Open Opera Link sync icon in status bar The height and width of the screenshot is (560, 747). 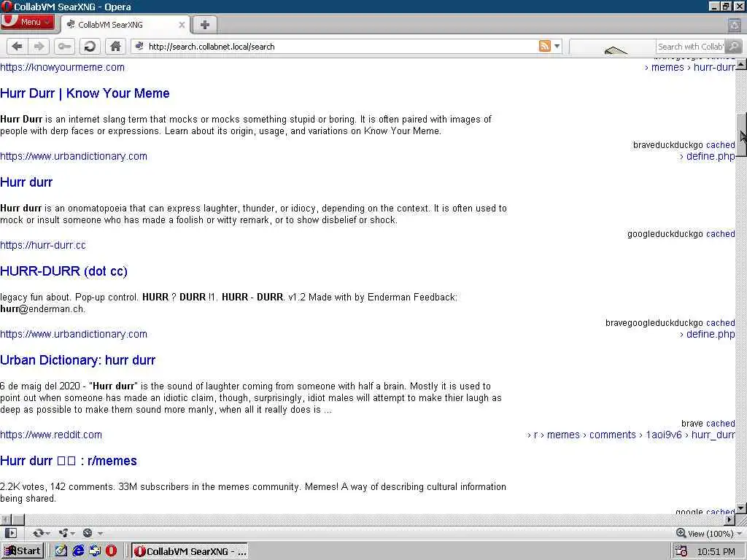(38, 533)
